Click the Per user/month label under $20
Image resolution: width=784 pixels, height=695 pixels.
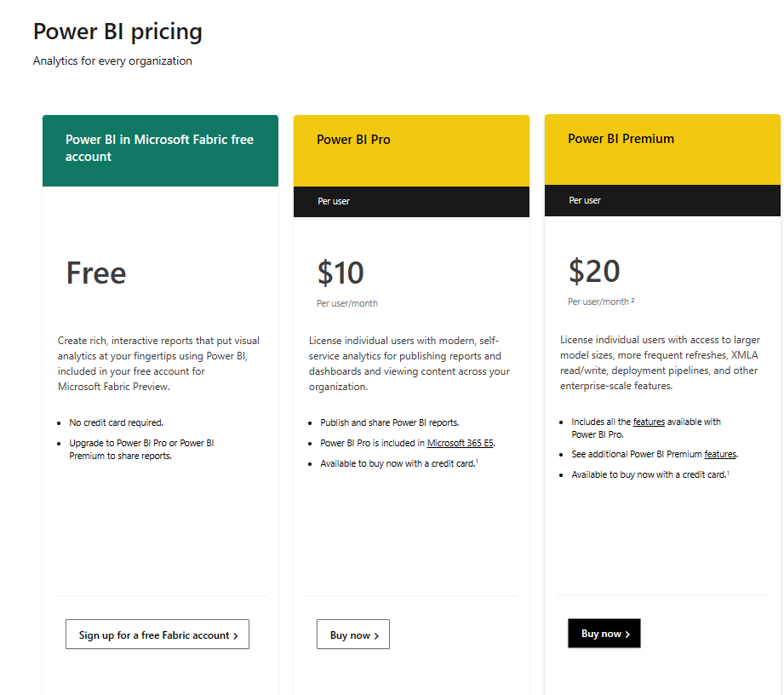pos(600,302)
